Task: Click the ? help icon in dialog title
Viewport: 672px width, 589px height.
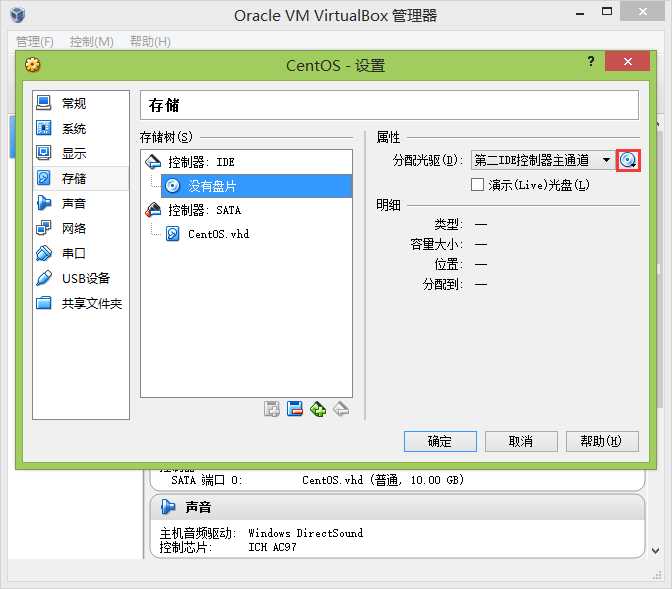Action: 591,62
